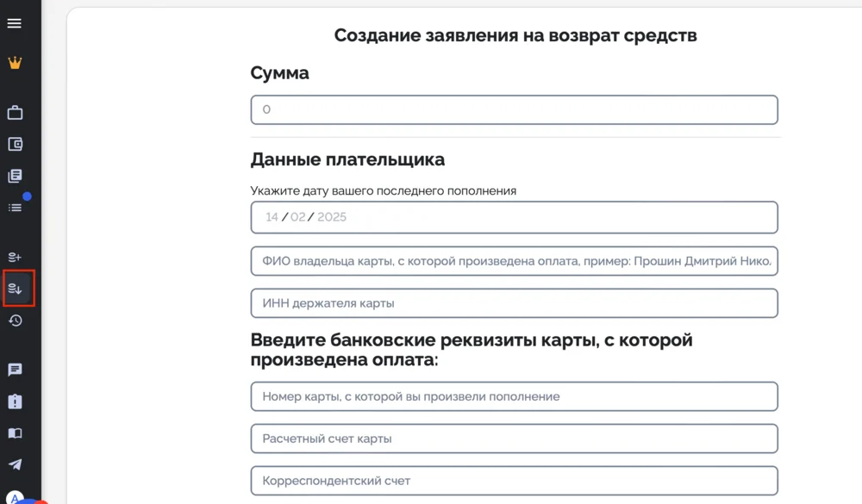The width and height of the screenshot is (862, 504).
Task: Click the Сумма amount input field
Action: (514, 109)
